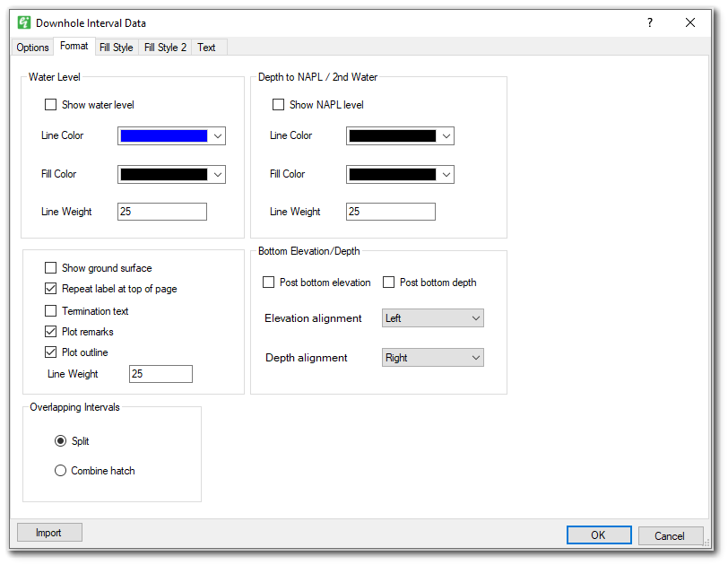Screen dimensions: 728x565
Task: Confirm with the OK button
Action: tap(599, 535)
